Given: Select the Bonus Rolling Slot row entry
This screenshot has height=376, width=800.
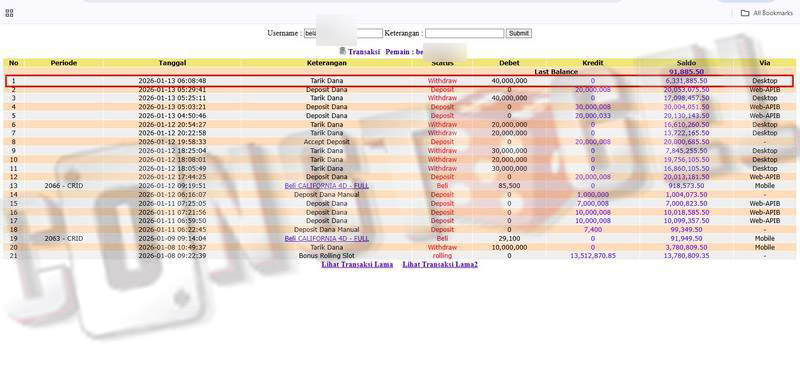Looking at the screenshot, I should (327, 256).
